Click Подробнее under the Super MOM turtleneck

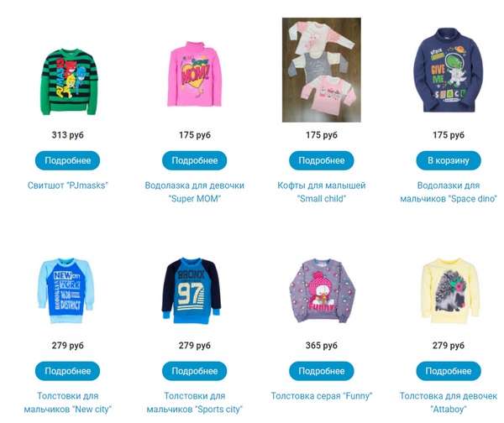pos(195,160)
